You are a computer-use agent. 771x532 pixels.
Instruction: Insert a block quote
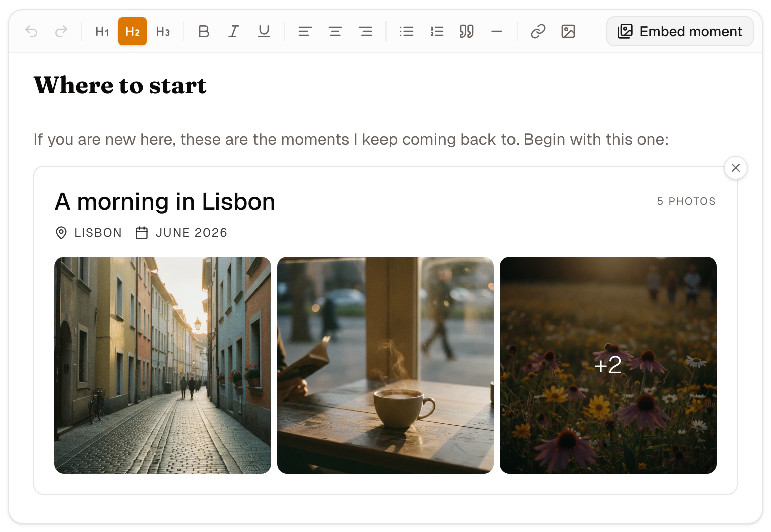[x=467, y=31]
